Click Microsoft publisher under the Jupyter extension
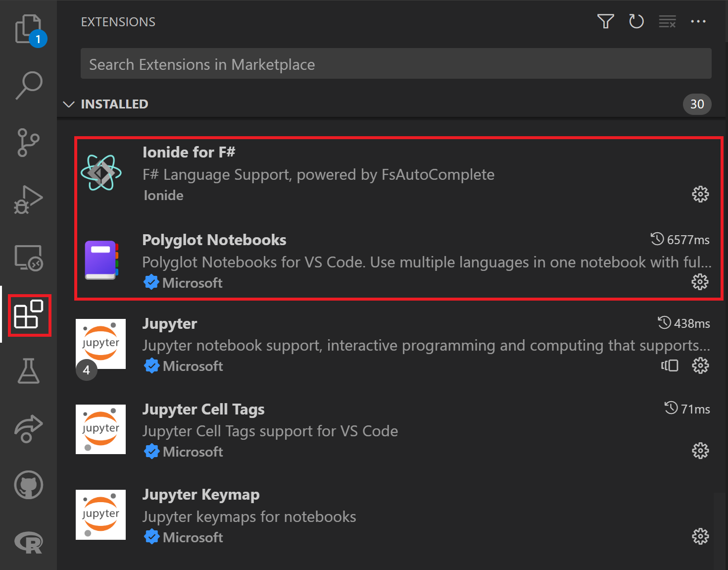Image resolution: width=728 pixels, height=570 pixels. 193,366
